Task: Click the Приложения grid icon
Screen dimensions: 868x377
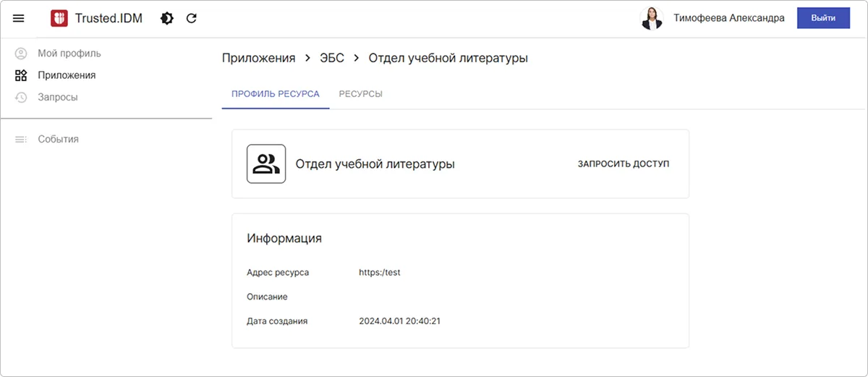Action: (x=21, y=75)
